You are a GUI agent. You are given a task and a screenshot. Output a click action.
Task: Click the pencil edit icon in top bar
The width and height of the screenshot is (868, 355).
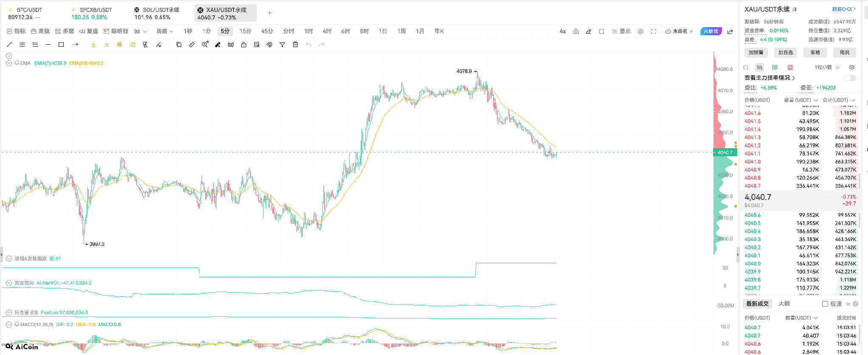click(x=589, y=31)
